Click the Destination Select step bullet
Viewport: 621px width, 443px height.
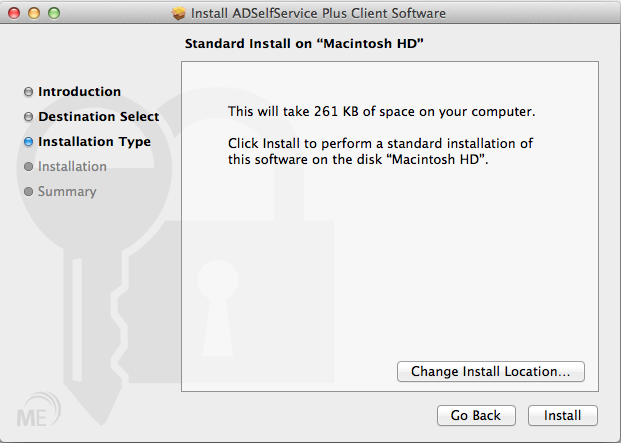pos(29,117)
